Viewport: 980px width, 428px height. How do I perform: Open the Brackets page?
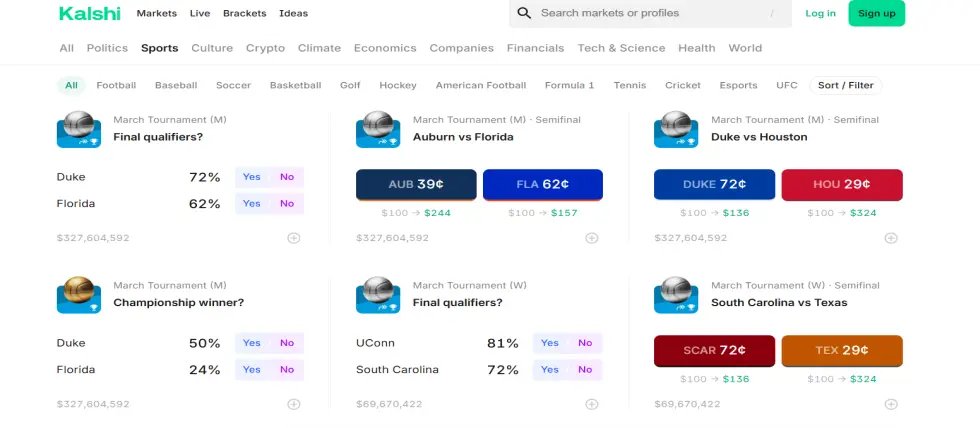[244, 13]
